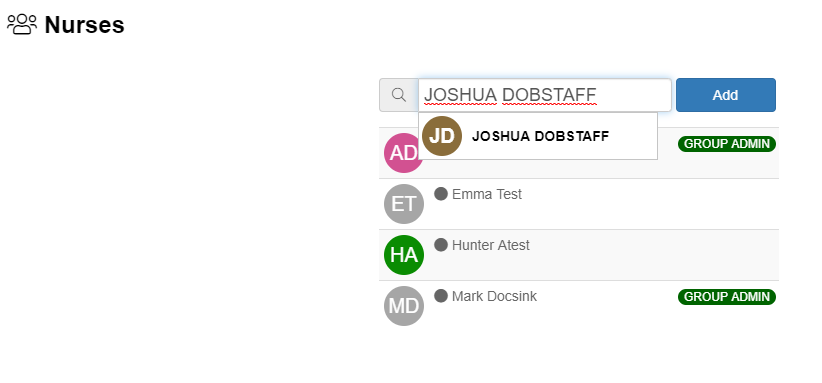
Task: Choose JOSHUA DOBSTAFF from the suggestion list
Action: click(540, 136)
